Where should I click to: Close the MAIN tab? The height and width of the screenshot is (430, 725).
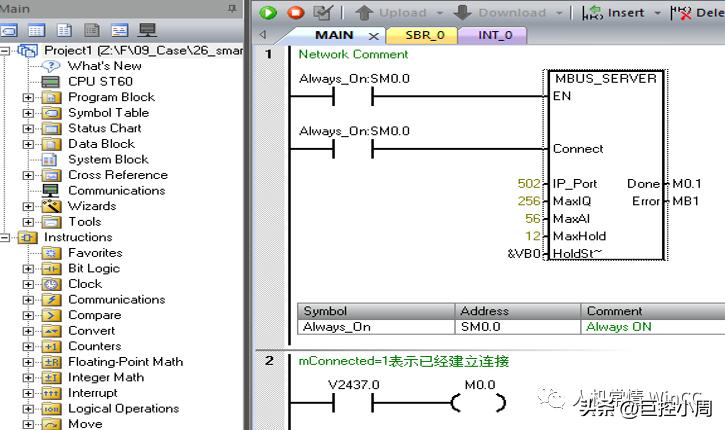tap(375, 36)
